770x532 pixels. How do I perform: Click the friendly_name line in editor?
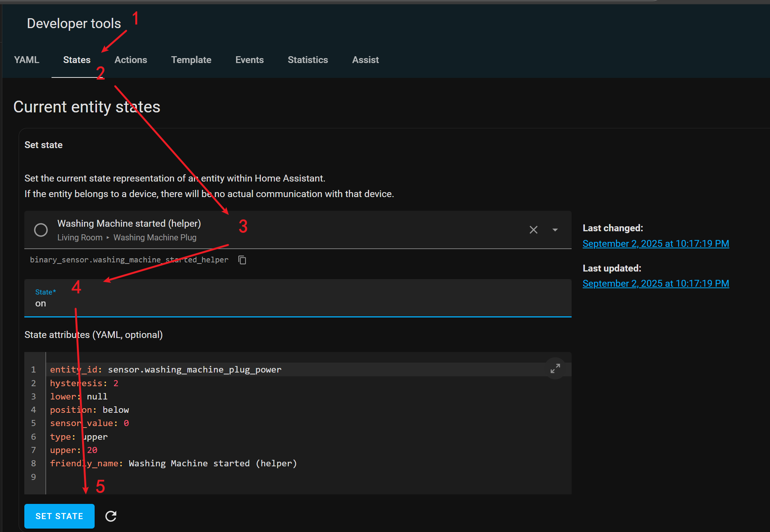tap(173, 463)
